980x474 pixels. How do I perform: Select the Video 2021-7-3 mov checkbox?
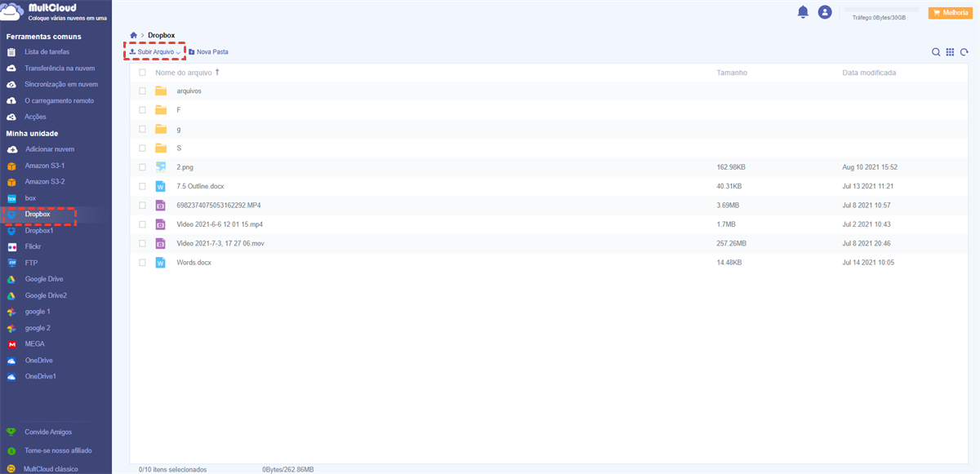pos(142,243)
